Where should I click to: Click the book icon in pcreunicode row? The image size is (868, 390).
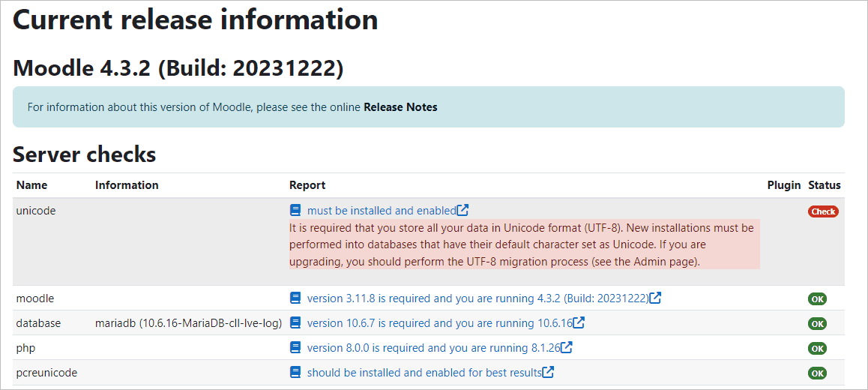(295, 373)
